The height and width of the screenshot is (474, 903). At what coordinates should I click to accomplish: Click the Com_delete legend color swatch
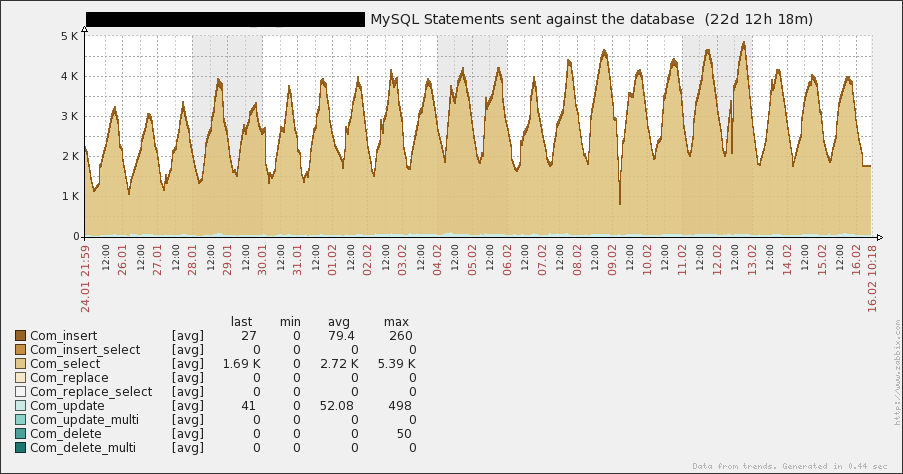21,434
